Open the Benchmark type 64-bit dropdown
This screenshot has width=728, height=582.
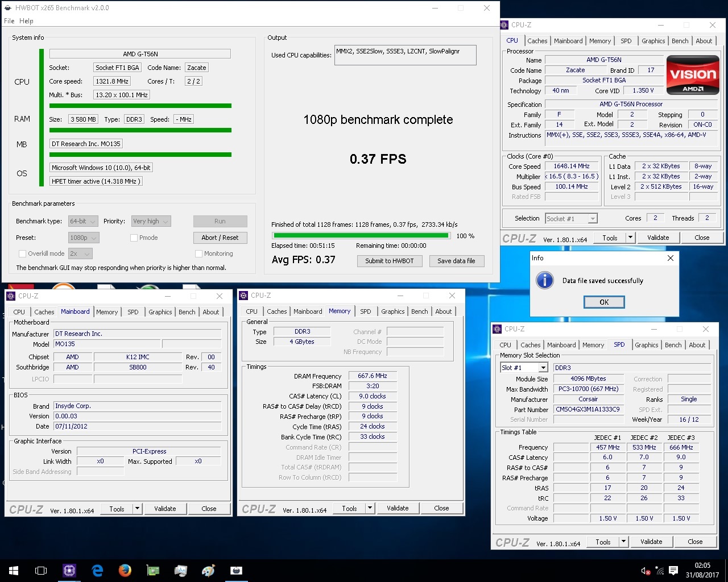pos(83,222)
